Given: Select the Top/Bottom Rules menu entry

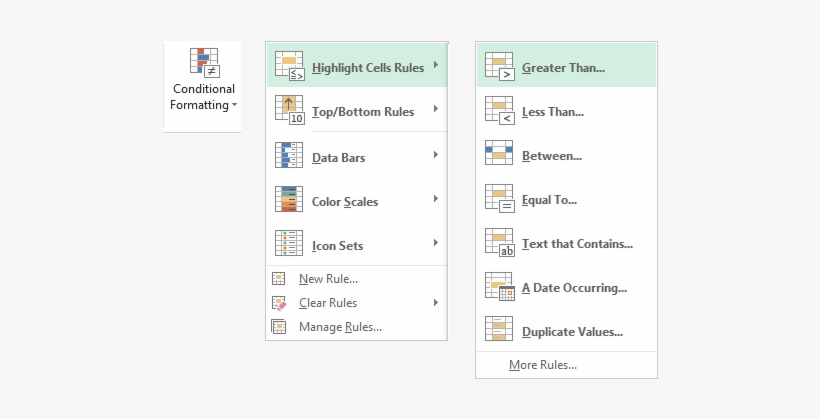Looking at the screenshot, I should click(x=357, y=109).
